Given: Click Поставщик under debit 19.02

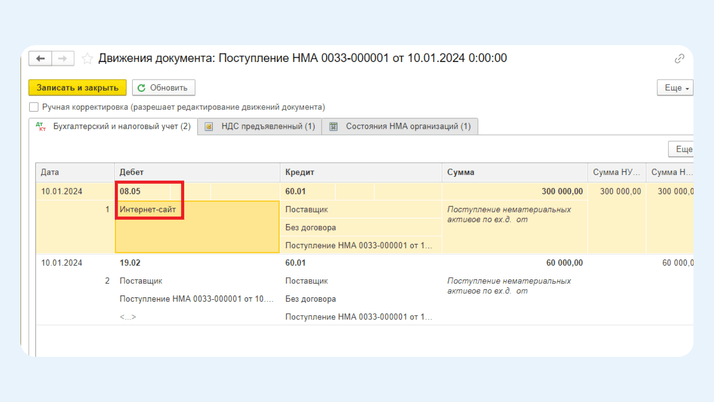Looking at the screenshot, I should tap(141, 281).
